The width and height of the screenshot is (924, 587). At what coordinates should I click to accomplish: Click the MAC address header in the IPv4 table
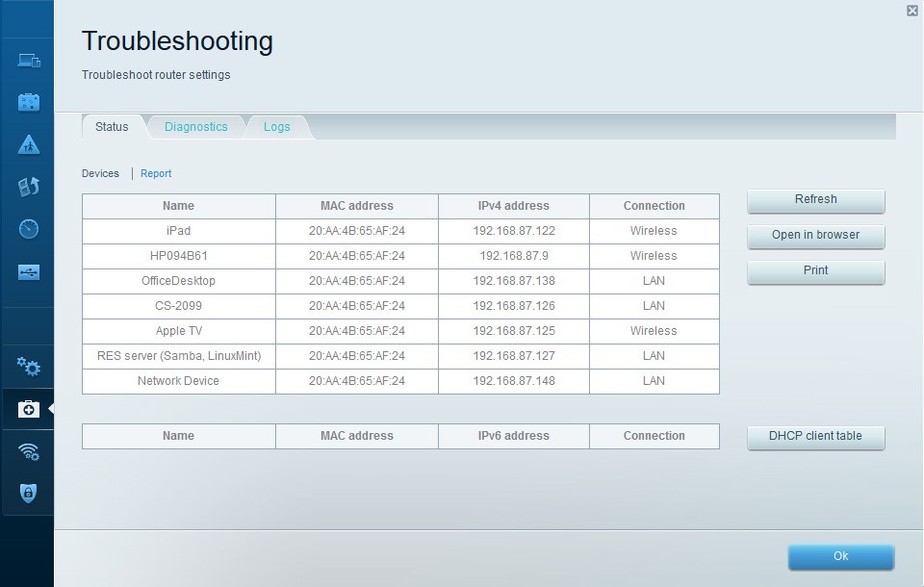coord(357,206)
